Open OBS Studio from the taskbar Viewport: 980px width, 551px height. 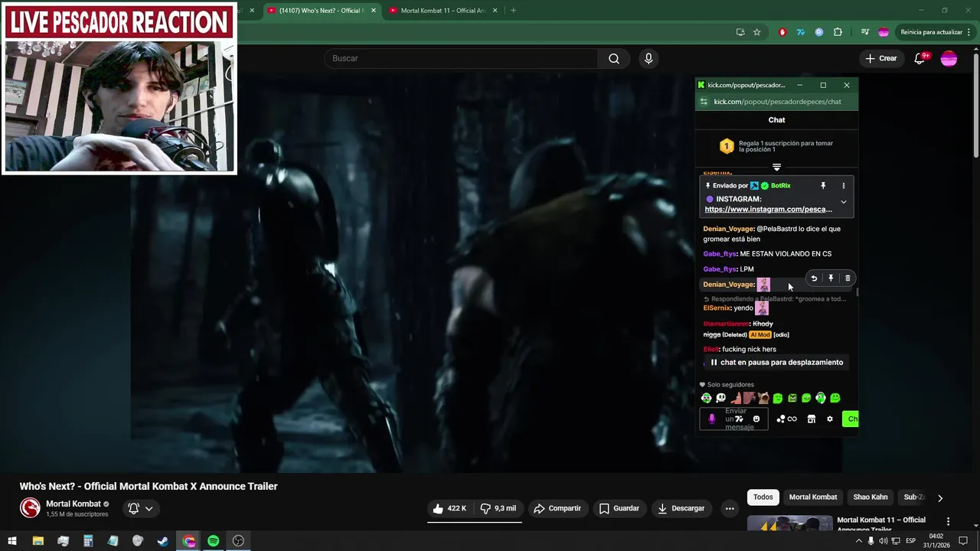pyautogui.click(x=239, y=541)
